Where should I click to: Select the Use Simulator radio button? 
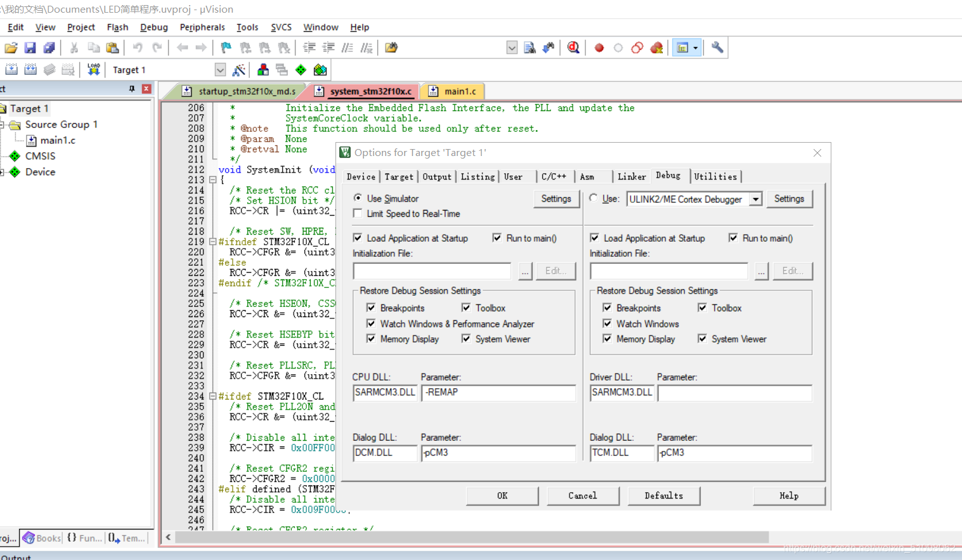[358, 199]
